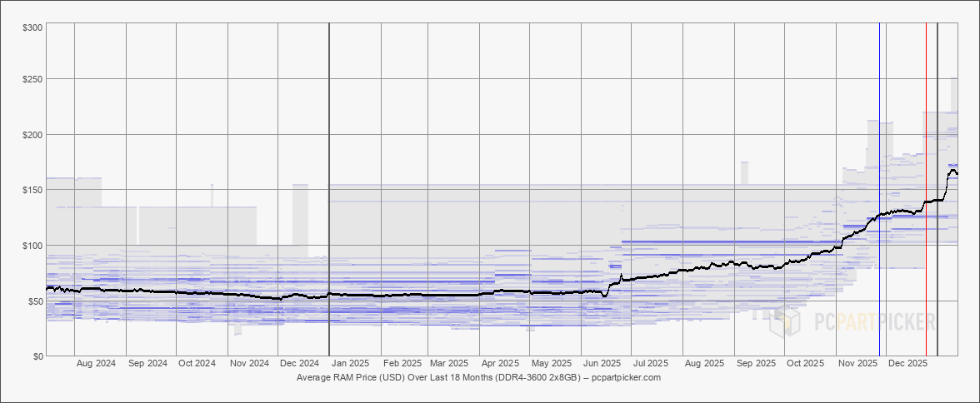Select the Aug 2025 axis label

[x=703, y=363]
